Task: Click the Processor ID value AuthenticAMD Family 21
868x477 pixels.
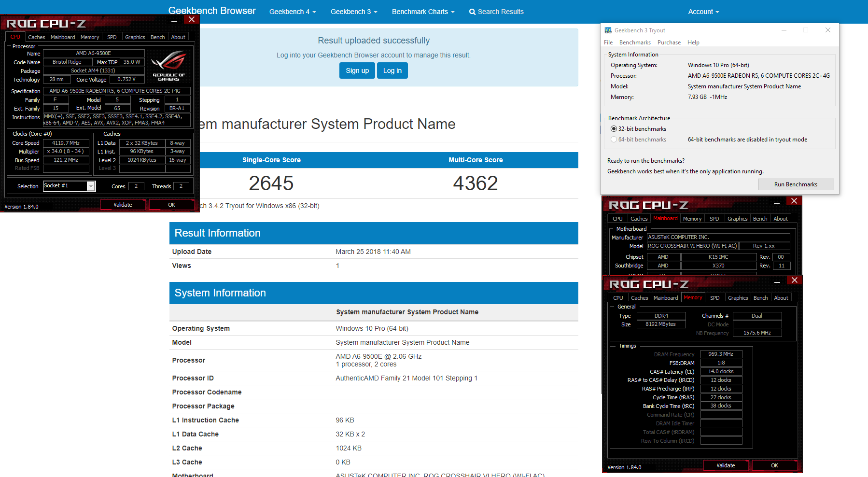Action: click(x=406, y=378)
